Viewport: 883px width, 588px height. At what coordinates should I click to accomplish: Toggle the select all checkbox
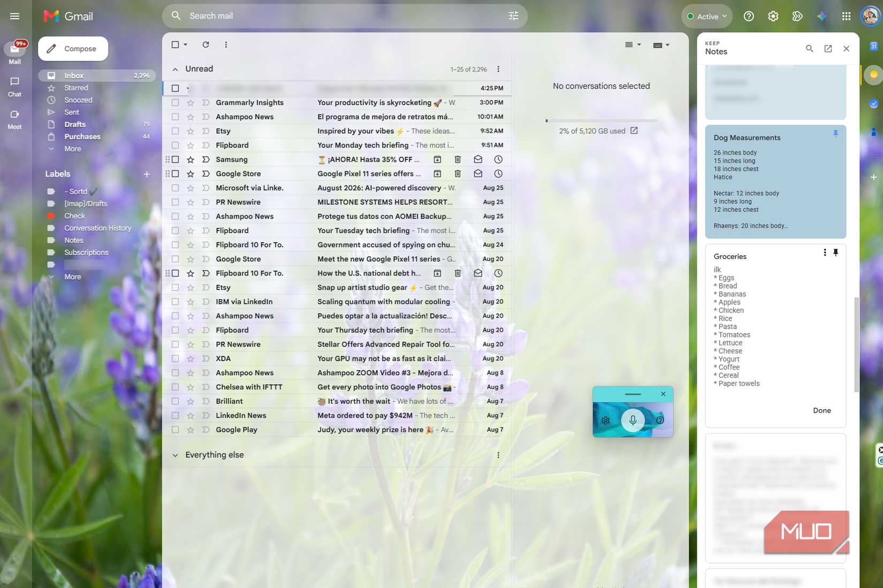coord(175,44)
